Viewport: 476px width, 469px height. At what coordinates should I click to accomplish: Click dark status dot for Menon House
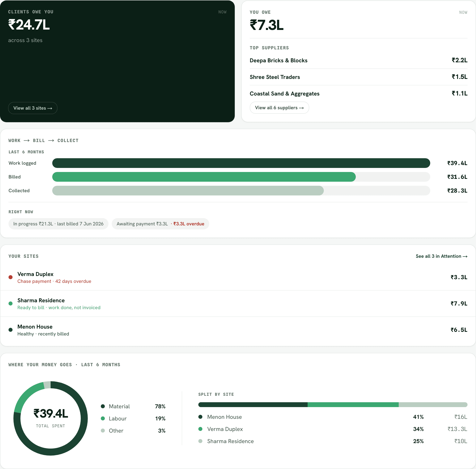pyautogui.click(x=11, y=330)
